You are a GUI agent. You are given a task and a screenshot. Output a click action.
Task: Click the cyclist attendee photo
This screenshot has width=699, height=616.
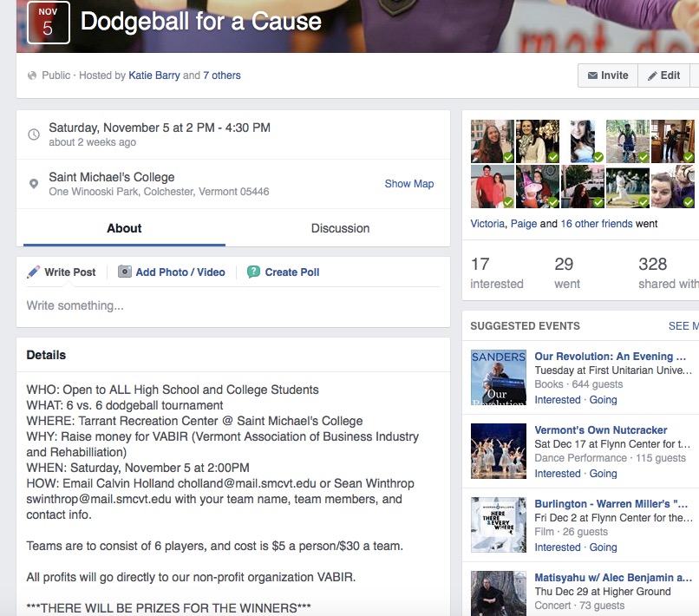(628, 141)
